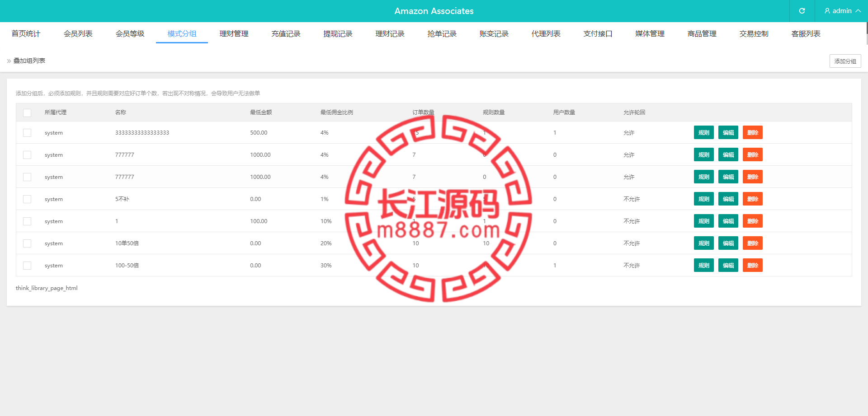The height and width of the screenshot is (416, 868).
Task: Click 编辑 for the 10% commission row
Action: (x=728, y=221)
